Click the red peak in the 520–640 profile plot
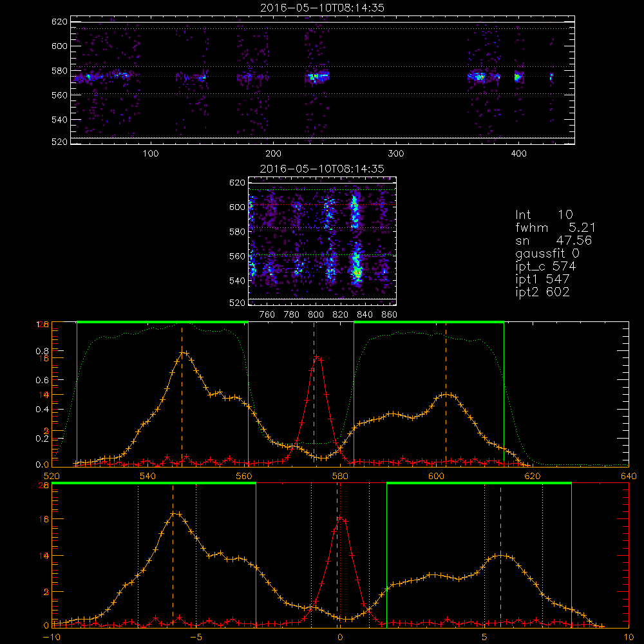 pyautogui.click(x=317, y=357)
